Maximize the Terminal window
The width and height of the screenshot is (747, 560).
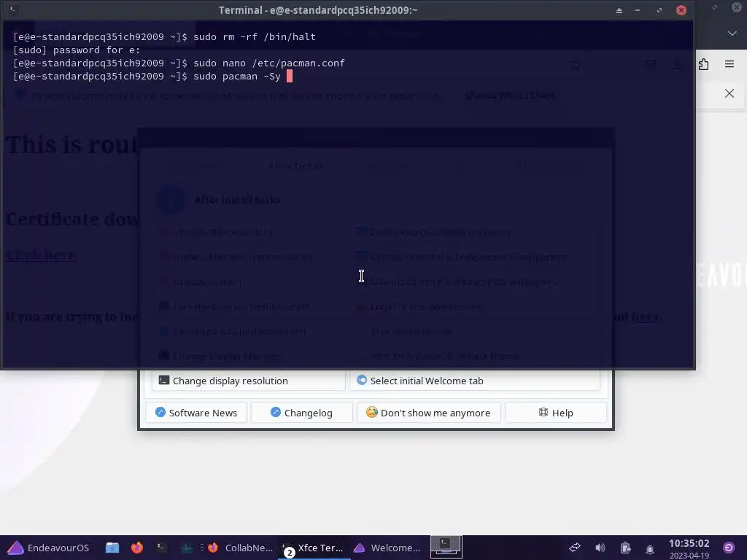coord(659,10)
